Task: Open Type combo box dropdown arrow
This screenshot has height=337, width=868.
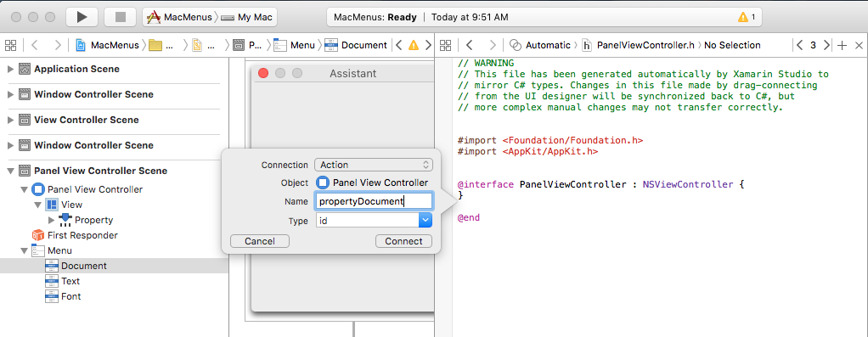Action: point(426,221)
